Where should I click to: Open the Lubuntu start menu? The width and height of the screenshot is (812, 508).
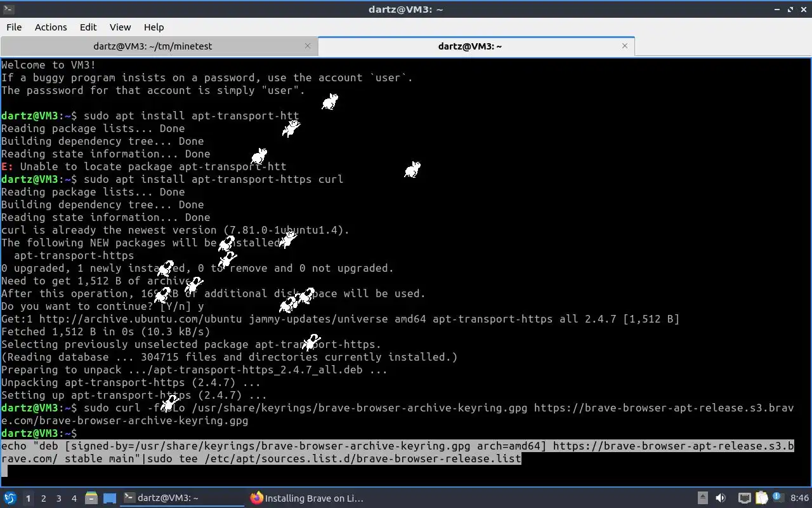tap(10, 498)
